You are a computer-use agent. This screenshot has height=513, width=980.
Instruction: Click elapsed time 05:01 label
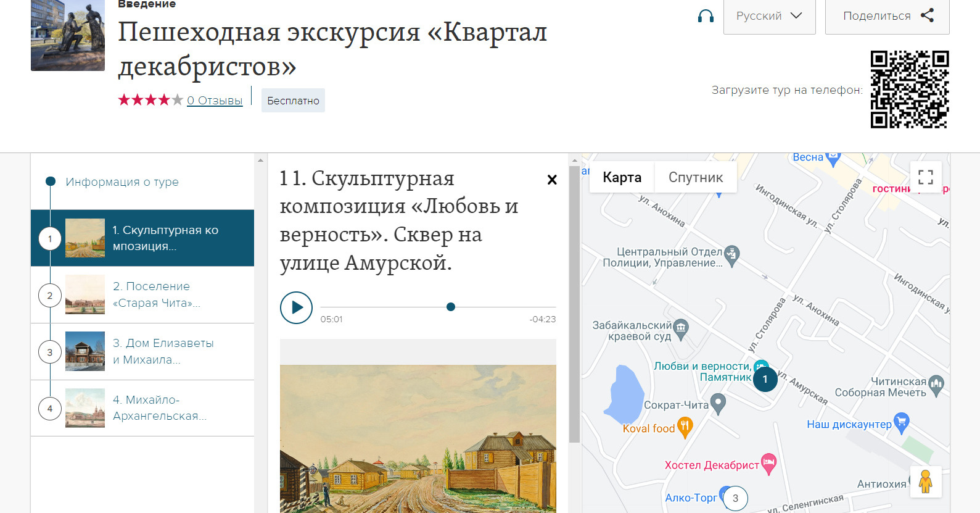(331, 319)
